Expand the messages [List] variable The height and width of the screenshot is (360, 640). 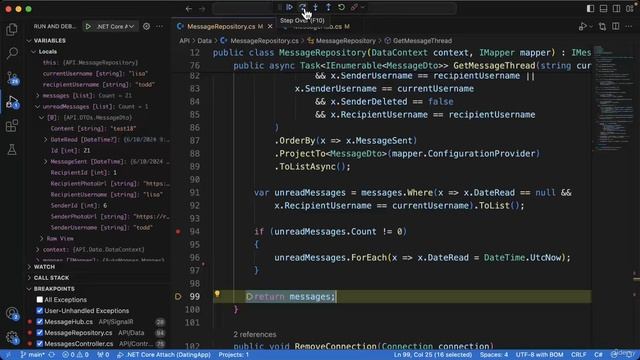point(38,96)
